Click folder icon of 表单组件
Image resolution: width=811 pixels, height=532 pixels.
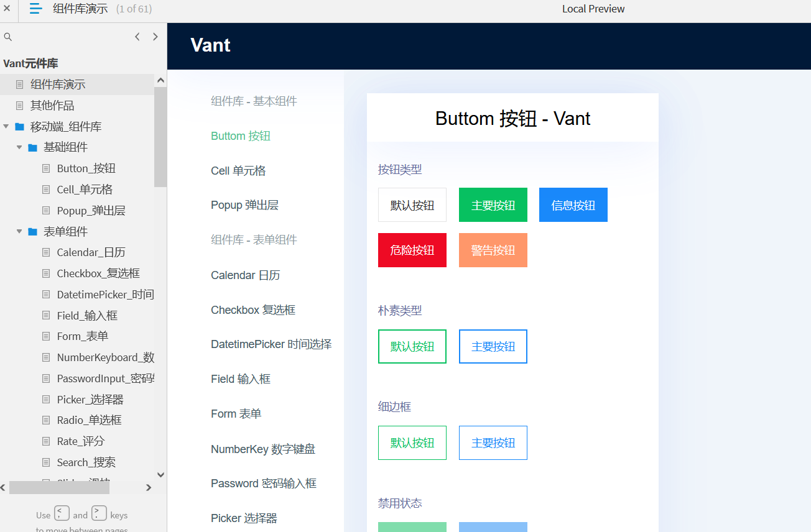click(x=33, y=232)
